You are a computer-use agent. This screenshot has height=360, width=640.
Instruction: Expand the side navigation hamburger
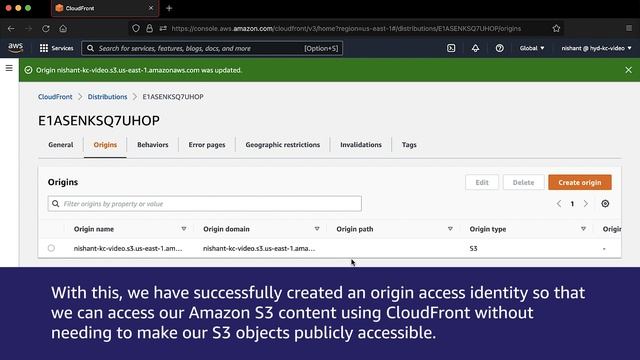9,68
